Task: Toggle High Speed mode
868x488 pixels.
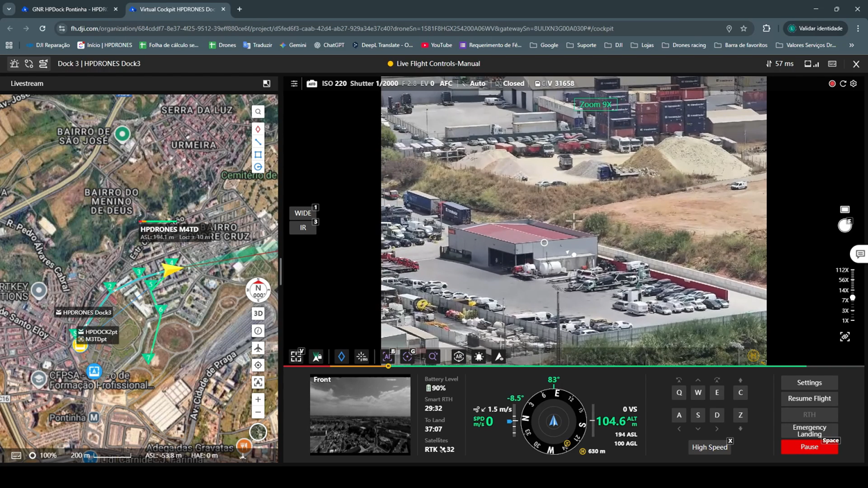Action: [709, 447]
